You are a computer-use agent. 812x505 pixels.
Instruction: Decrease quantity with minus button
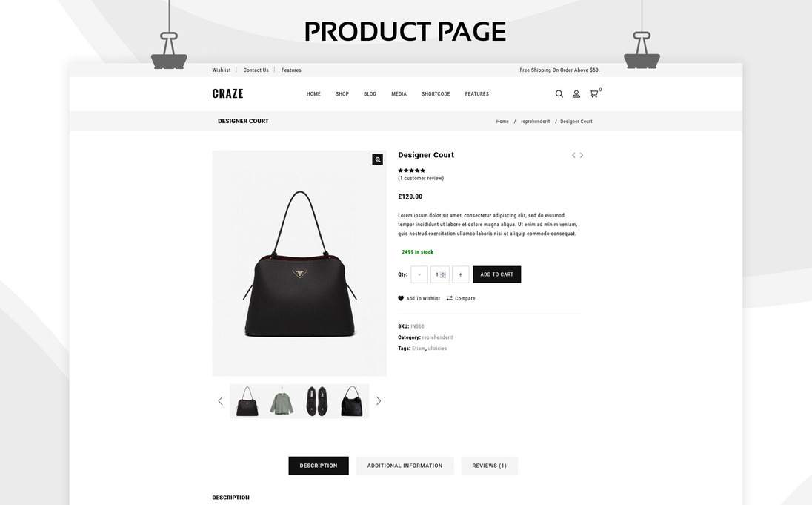tap(419, 274)
